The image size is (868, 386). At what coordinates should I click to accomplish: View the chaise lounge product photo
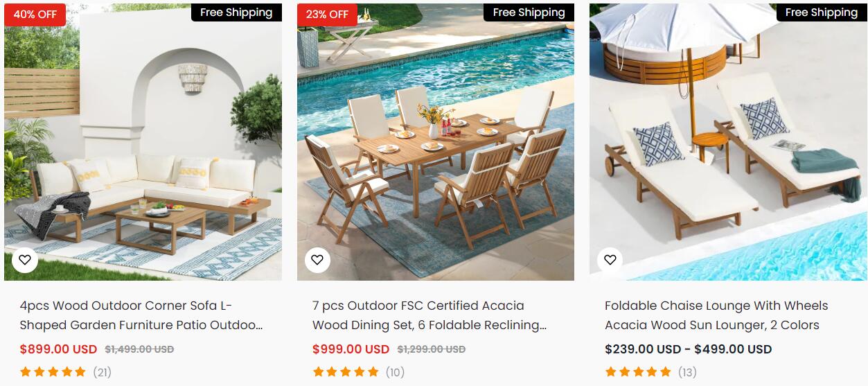(x=728, y=142)
